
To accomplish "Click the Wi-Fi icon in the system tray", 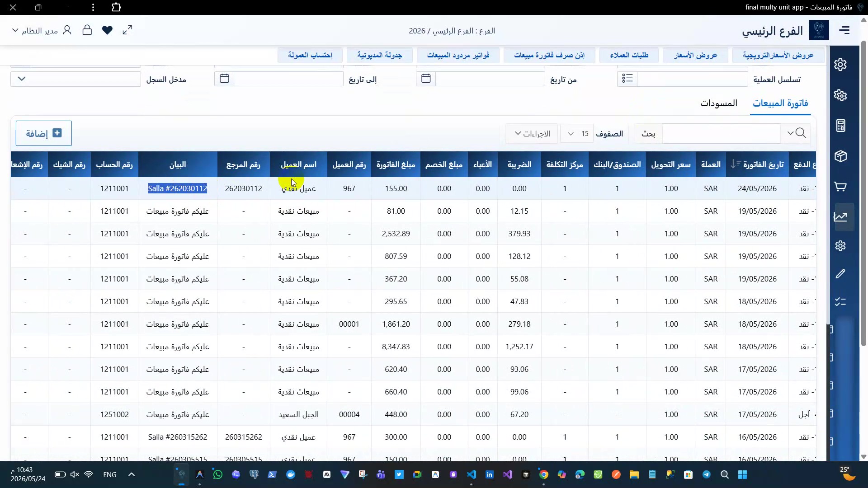I will (x=89, y=474).
